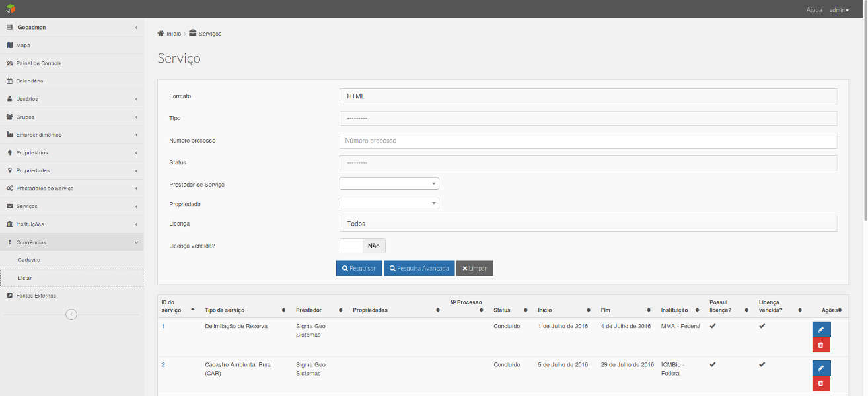Screen dimensions: 868x396
Task: Click the Empreendimentos chart icon
Action: [x=9, y=135]
